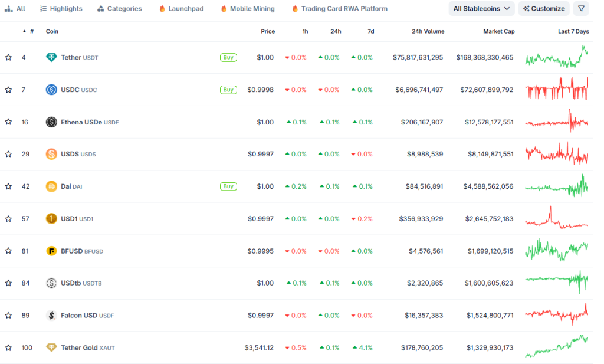Viewport: 604px width, 364px height.
Task: Click the Tether Gold logo icon
Action: click(51, 347)
